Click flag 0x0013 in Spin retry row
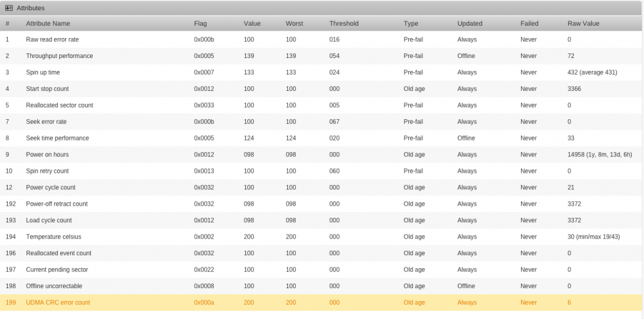Viewport: 644px width, 319px height. pos(204,171)
